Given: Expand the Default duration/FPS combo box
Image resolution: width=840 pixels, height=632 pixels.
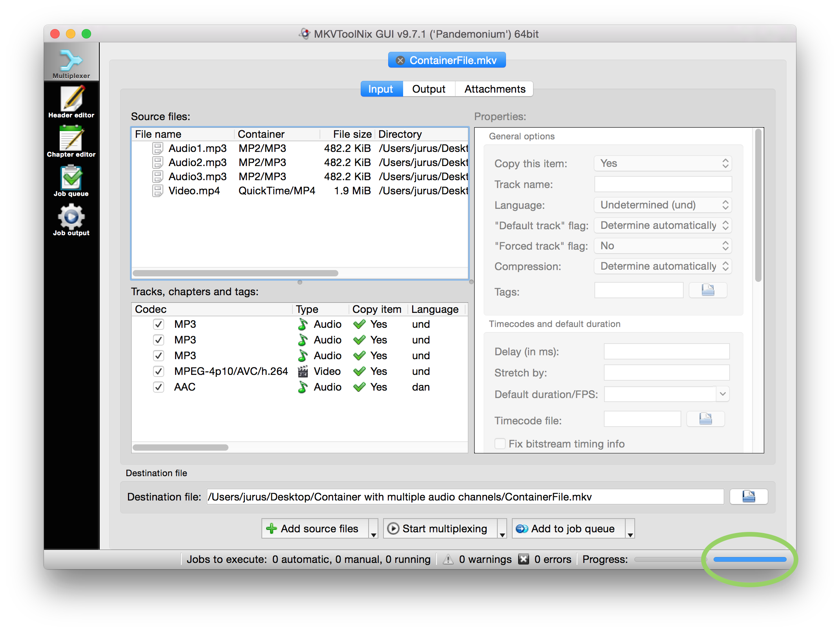Looking at the screenshot, I should pos(723,394).
